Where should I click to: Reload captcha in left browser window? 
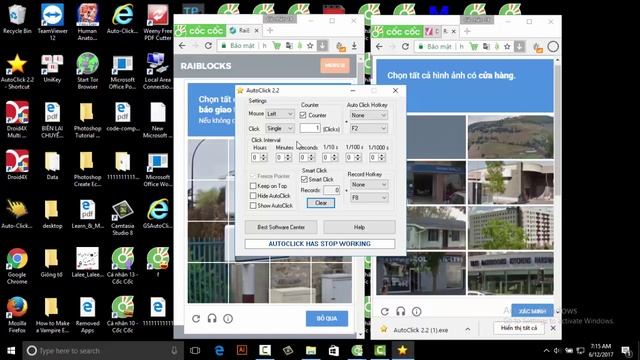tap(196, 318)
